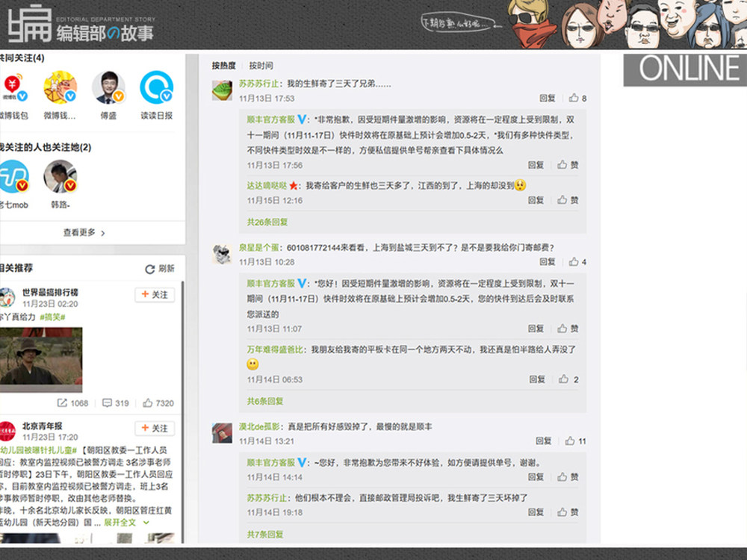The height and width of the screenshot is (560, 747).
Task: Open 万年难得盛爸比 username link
Action: [x=275, y=349]
